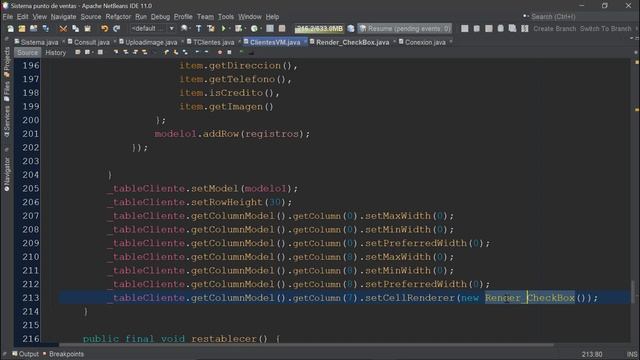Open the Window menu
This screenshot has height=360, width=640.
click(250, 17)
